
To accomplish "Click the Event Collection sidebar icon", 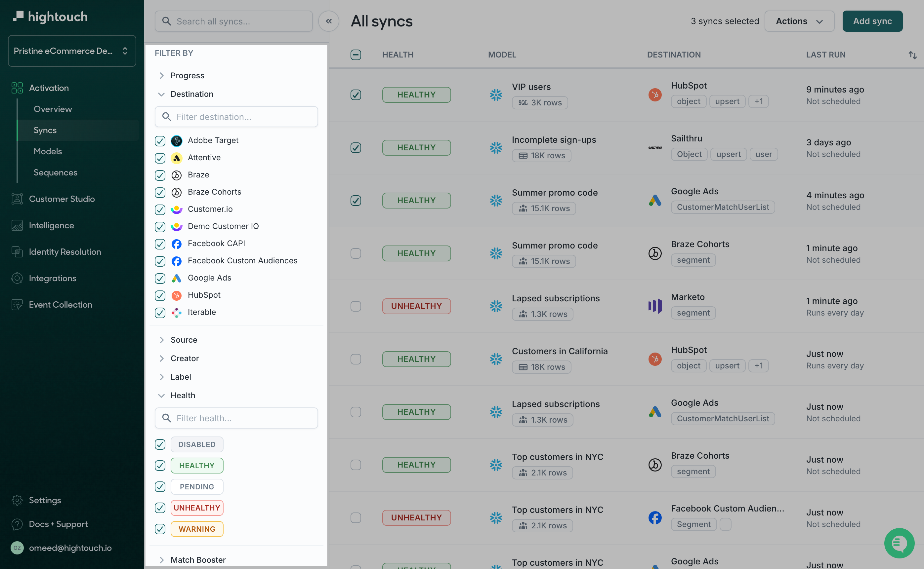I will [17, 304].
